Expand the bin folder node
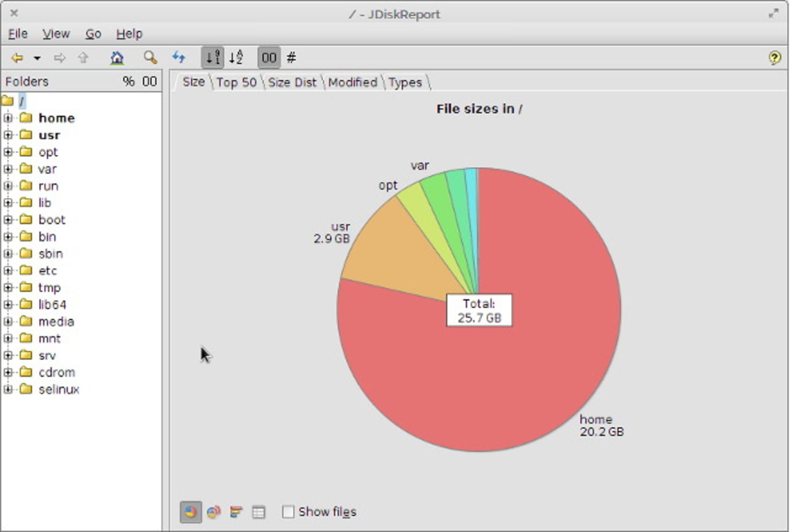This screenshot has height=532, width=801. click(x=8, y=237)
